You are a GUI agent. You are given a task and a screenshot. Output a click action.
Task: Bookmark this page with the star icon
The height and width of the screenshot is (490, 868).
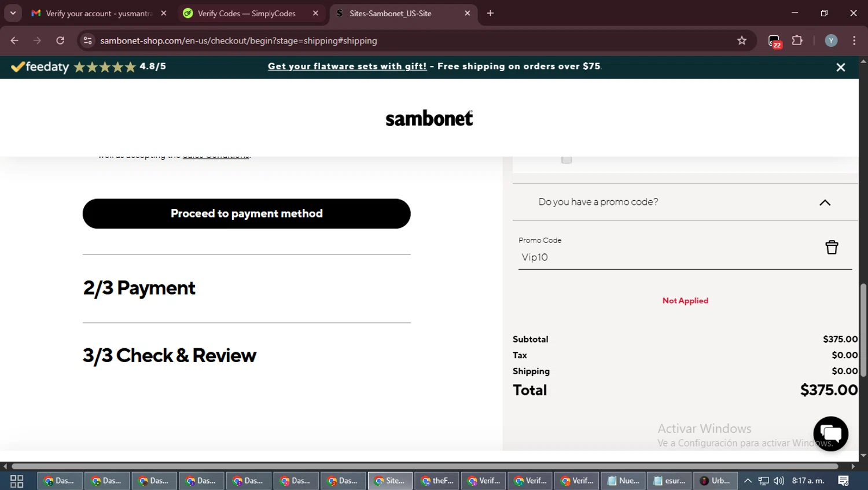click(742, 40)
